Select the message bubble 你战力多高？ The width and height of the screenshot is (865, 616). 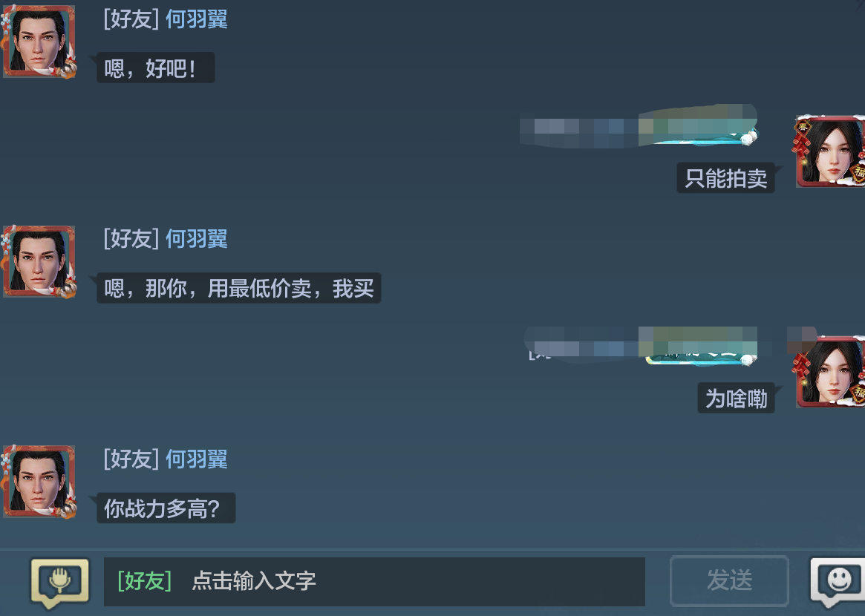pyautogui.click(x=166, y=508)
